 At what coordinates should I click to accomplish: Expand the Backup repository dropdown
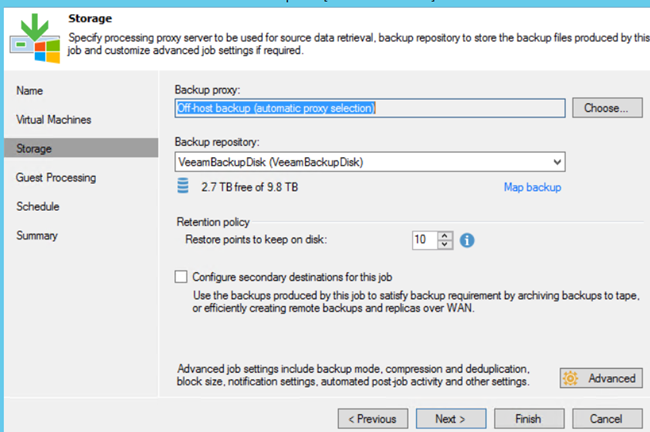pyautogui.click(x=557, y=162)
